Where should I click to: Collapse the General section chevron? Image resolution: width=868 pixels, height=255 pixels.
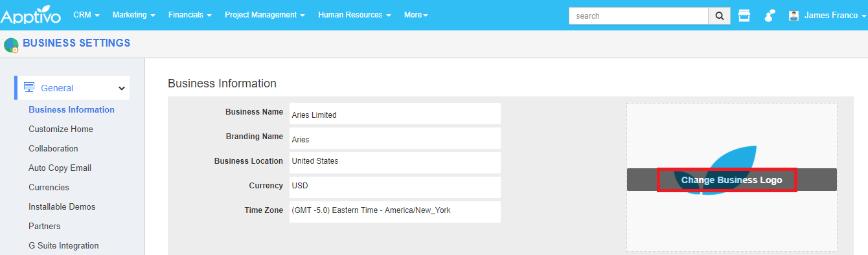point(121,88)
